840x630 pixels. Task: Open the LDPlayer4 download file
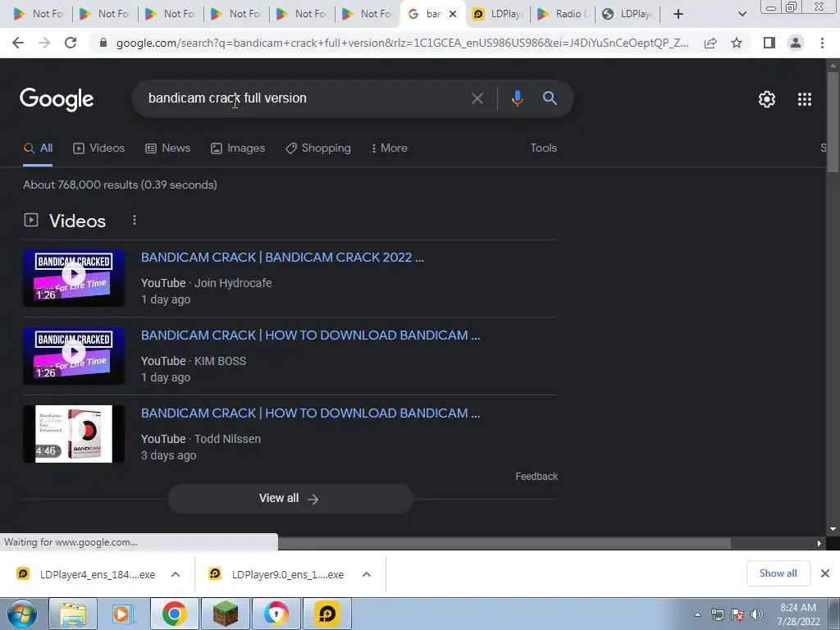point(85,575)
